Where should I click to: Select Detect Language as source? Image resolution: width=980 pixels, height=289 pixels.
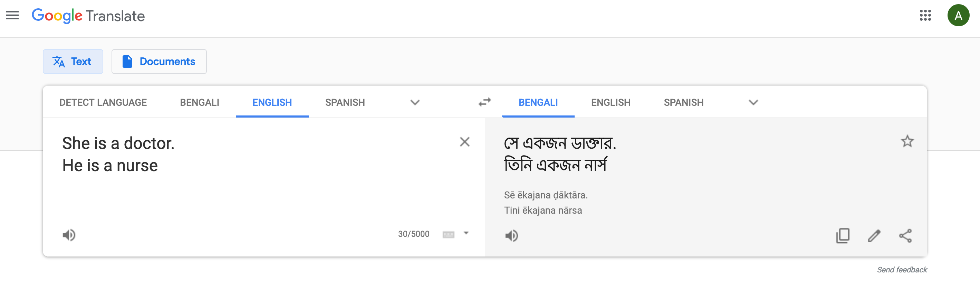103,102
